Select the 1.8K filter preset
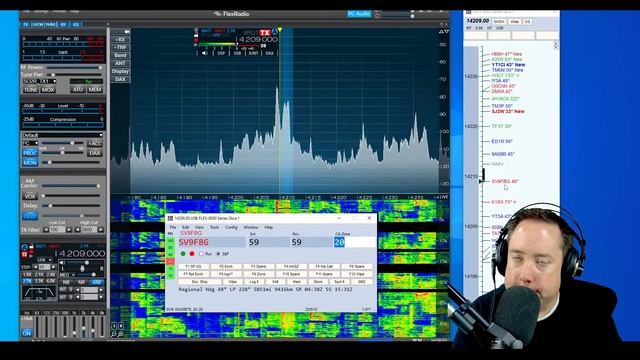This screenshot has height=360, width=640. [x=27, y=275]
